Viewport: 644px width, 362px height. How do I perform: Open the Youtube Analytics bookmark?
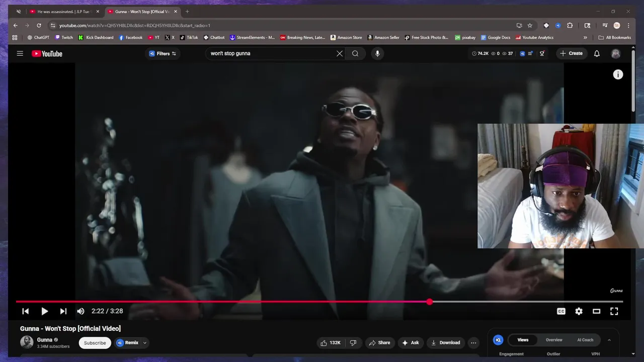(534, 37)
